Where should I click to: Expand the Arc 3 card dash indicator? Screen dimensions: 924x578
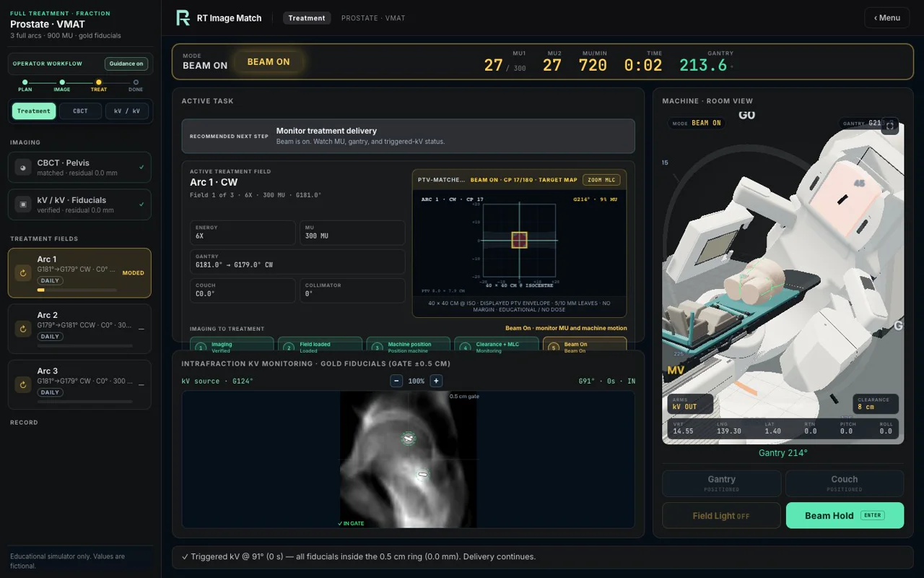[x=141, y=384]
